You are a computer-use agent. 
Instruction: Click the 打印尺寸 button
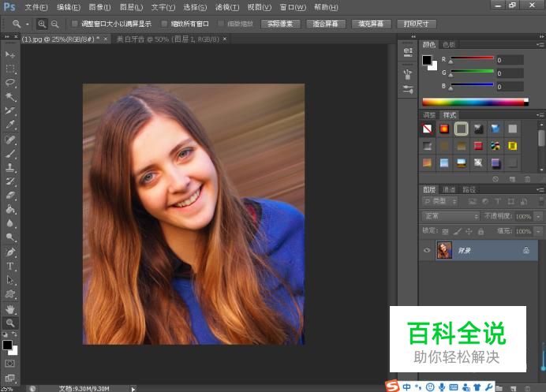(416, 24)
